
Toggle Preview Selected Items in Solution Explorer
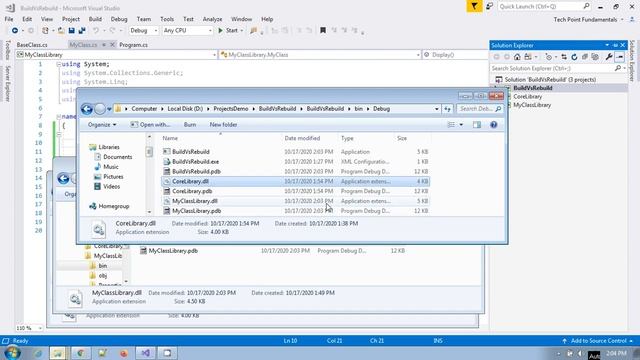620,57
